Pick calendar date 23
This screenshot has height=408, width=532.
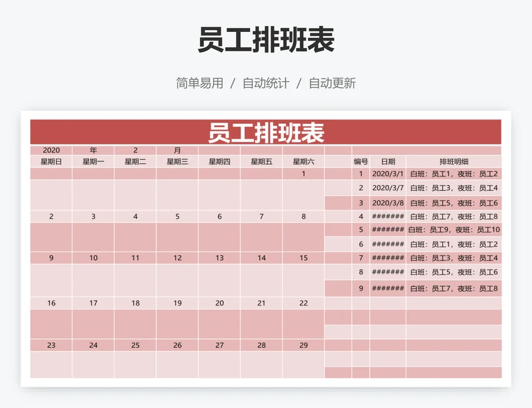pyautogui.click(x=51, y=345)
